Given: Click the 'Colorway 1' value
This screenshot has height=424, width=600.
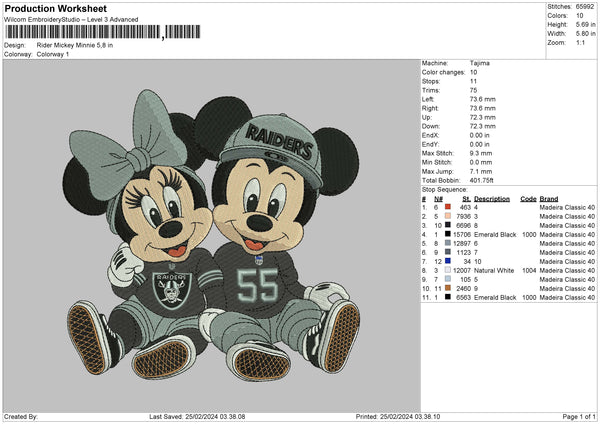Looking at the screenshot, I should click(53, 54).
